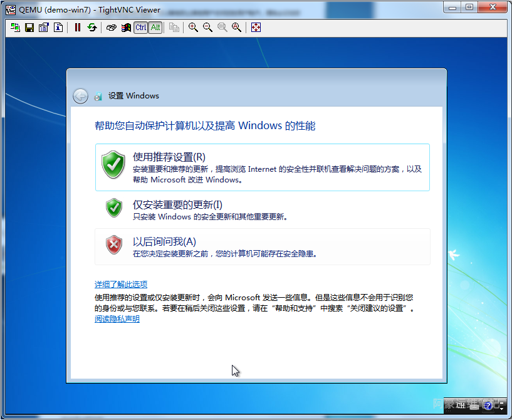Click the New Connection toolbar icon
This screenshot has width=512, height=420.
pos(15,28)
